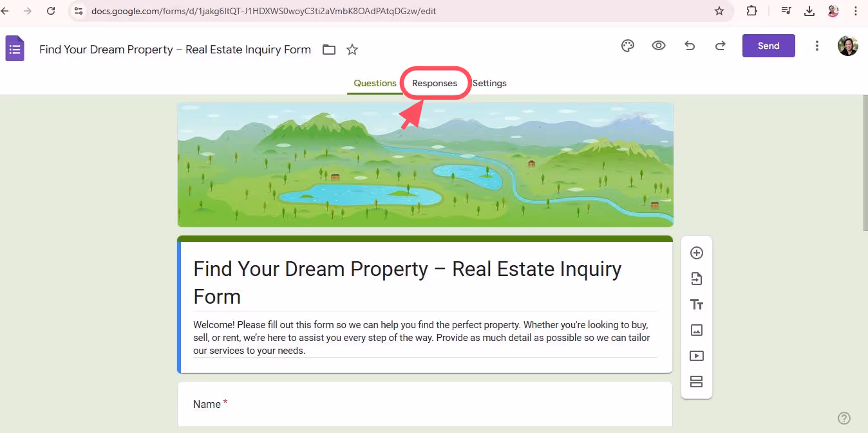Click the add section icon
Image resolution: width=868 pixels, height=433 pixels.
point(696,382)
